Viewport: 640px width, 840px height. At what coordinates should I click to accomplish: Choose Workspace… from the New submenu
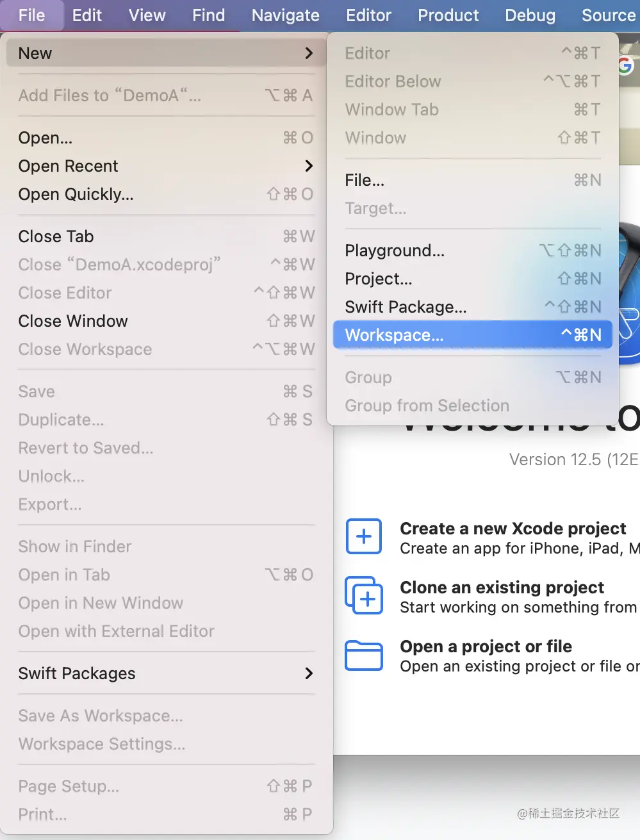[473, 335]
